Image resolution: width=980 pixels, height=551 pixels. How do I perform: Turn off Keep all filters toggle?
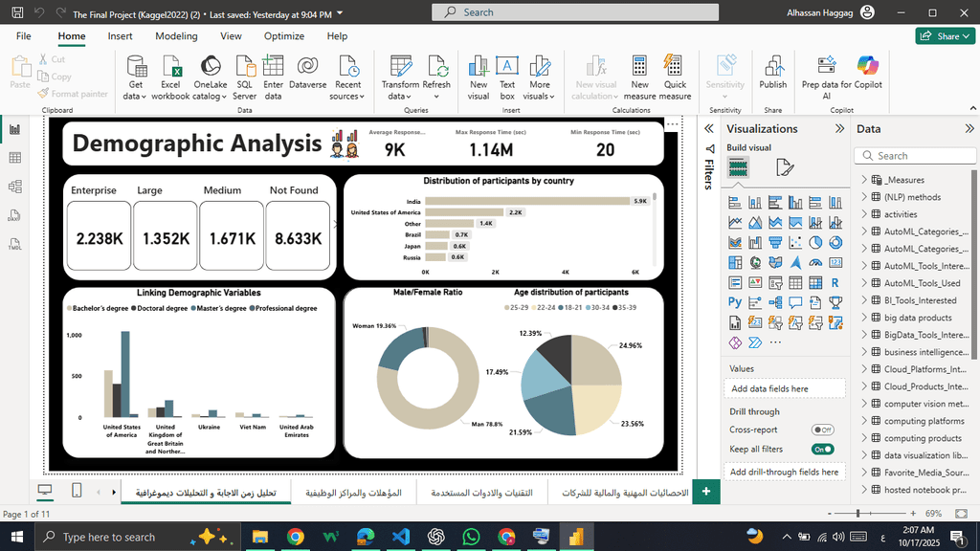click(x=822, y=449)
